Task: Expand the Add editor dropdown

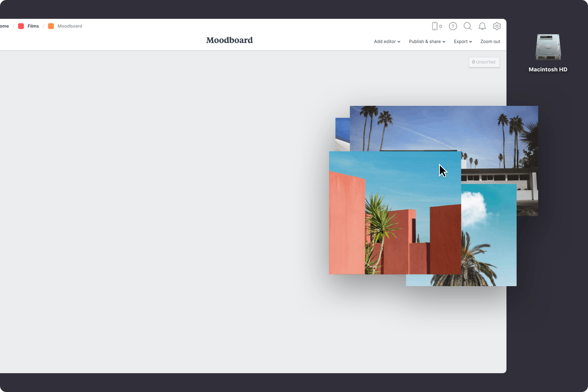Action: 387,42
